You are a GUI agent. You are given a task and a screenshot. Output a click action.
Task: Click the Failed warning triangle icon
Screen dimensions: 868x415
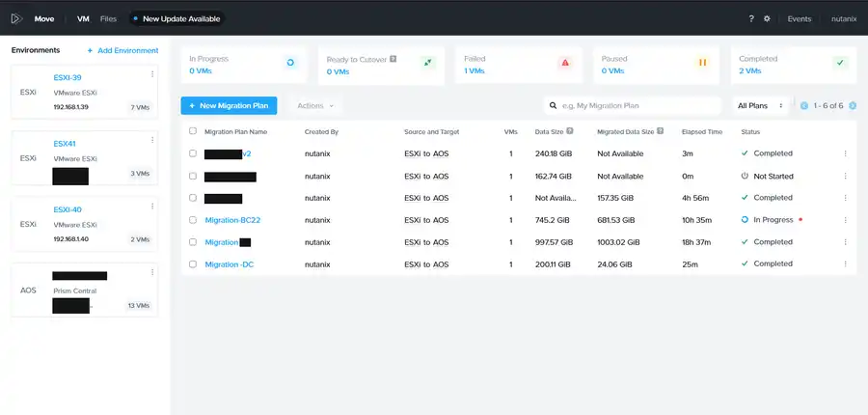(565, 63)
